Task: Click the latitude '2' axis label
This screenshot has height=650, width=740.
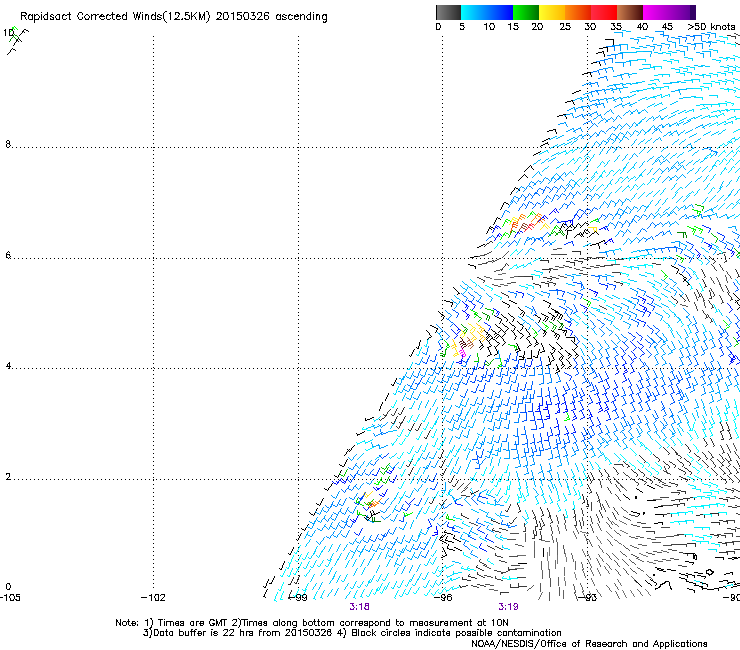Action: point(8,477)
